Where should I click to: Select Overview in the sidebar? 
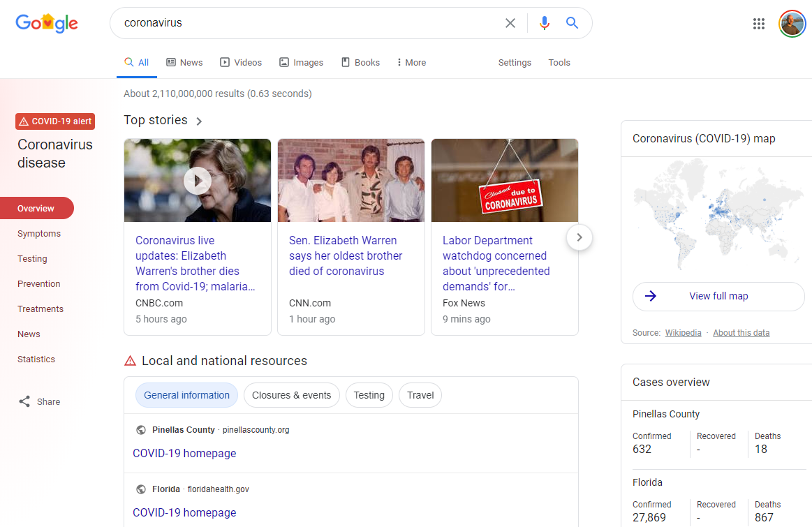(36, 208)
